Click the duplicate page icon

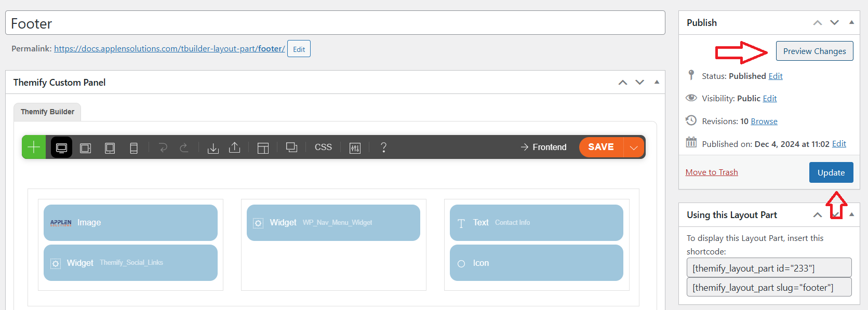(x=292, y=147)
